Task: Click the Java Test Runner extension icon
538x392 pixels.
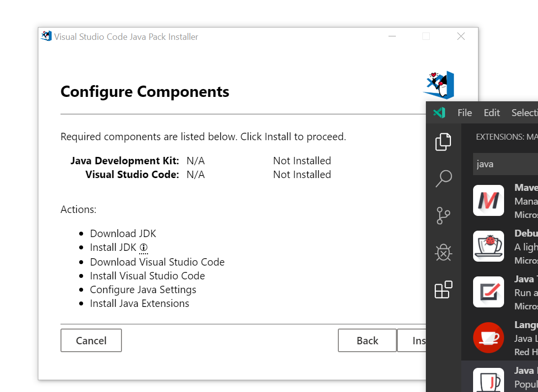Action: tap(489, 292)
